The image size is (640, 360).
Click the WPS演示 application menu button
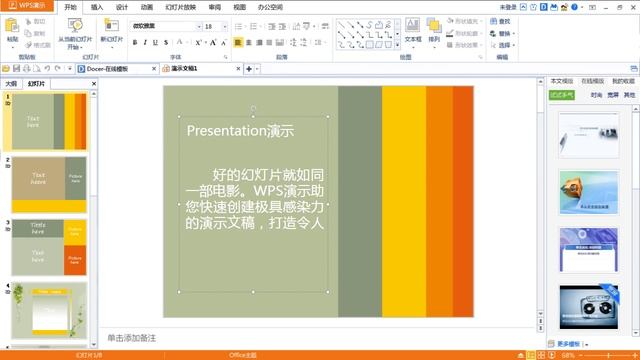(x=27, y=5)
